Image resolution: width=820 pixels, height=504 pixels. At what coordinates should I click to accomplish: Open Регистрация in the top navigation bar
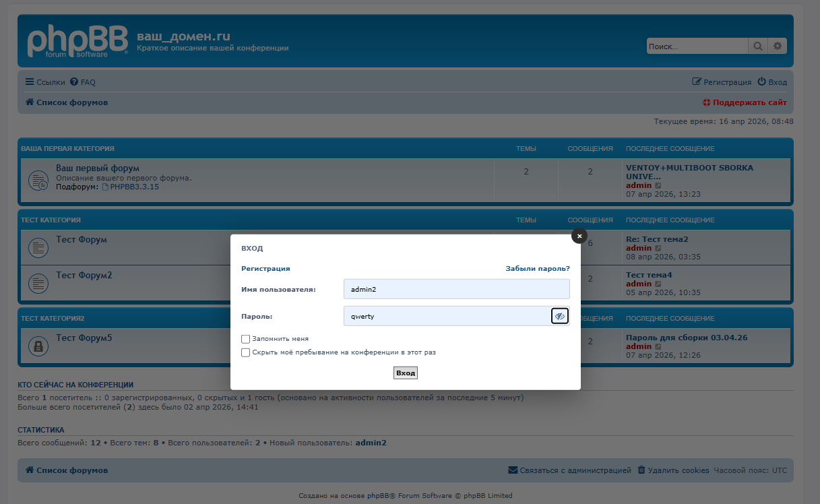[x=722, y=82]
